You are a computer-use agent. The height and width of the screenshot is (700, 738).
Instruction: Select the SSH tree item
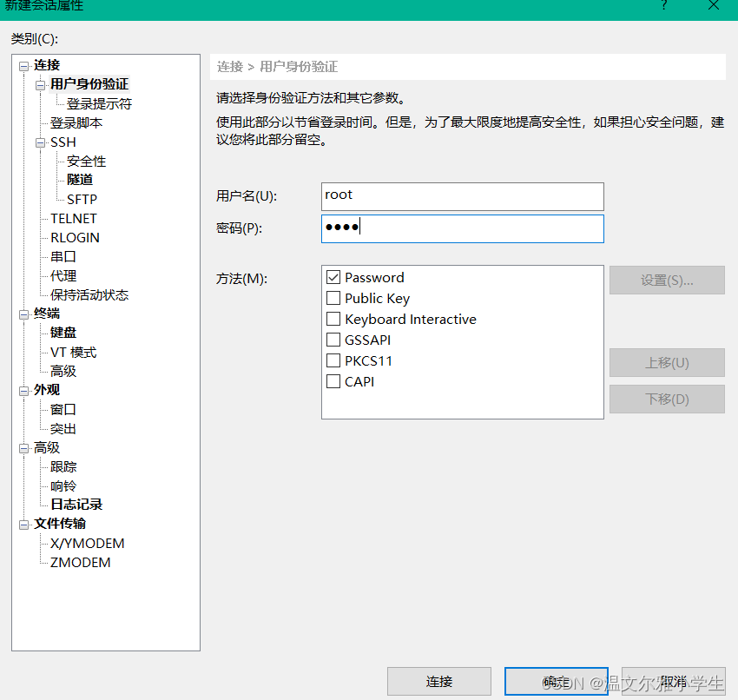click(63, 142)
